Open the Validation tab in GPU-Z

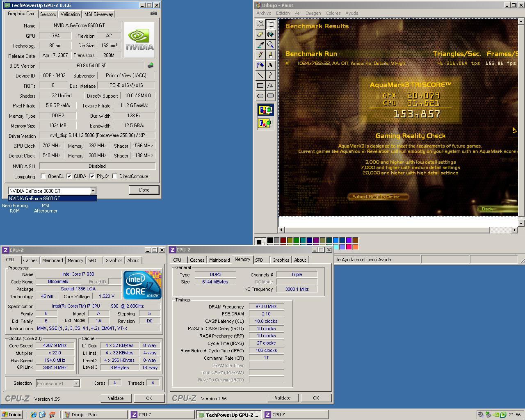coord(70,14)
